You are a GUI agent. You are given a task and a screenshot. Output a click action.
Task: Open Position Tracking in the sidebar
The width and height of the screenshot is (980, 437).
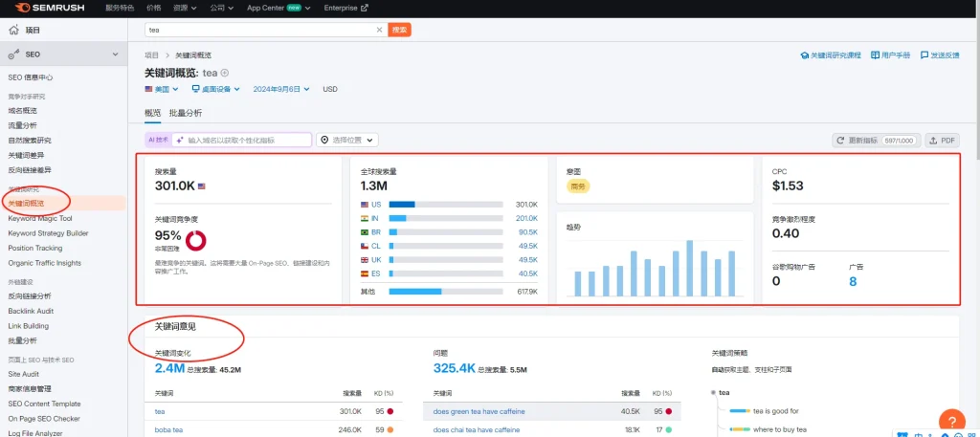click(35, 248)
